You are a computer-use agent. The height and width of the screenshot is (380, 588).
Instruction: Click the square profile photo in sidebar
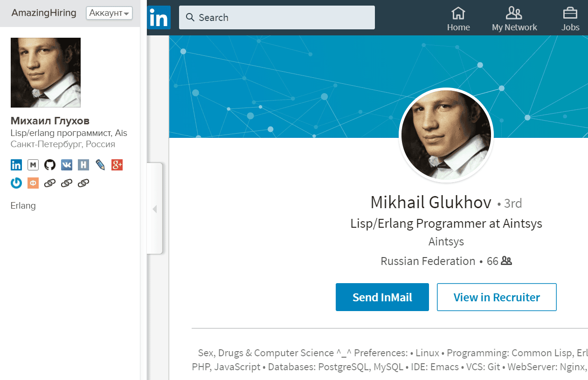[46, 73]
